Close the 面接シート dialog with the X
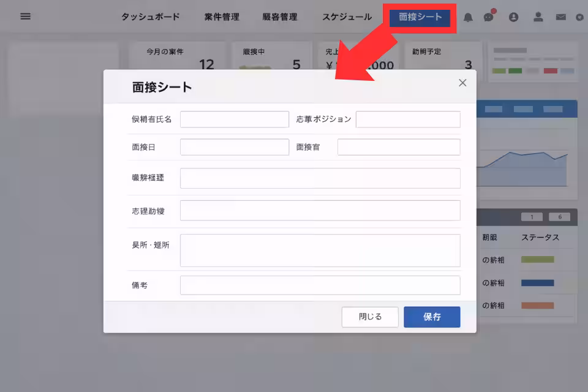 462,83
